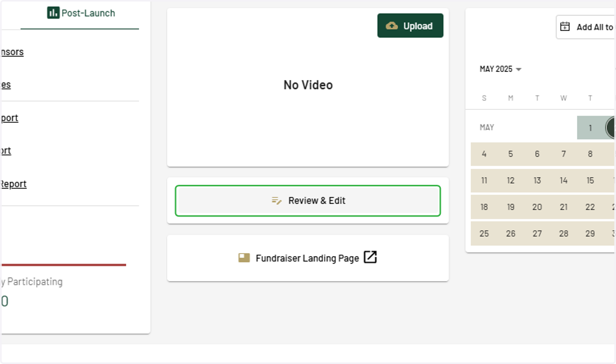Choose the 29 in the calendar
This screenshot has height=364, width=616.
590,234
